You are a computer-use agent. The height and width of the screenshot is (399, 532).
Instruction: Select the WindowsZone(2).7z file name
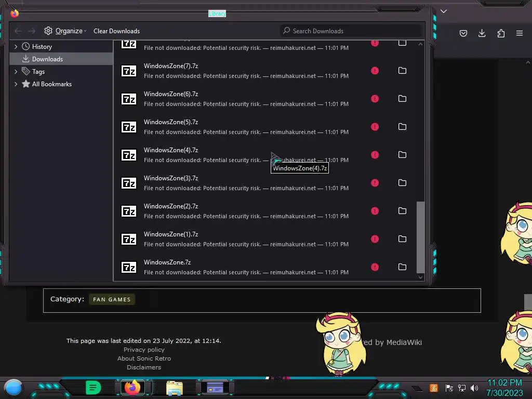coord(170,206)
